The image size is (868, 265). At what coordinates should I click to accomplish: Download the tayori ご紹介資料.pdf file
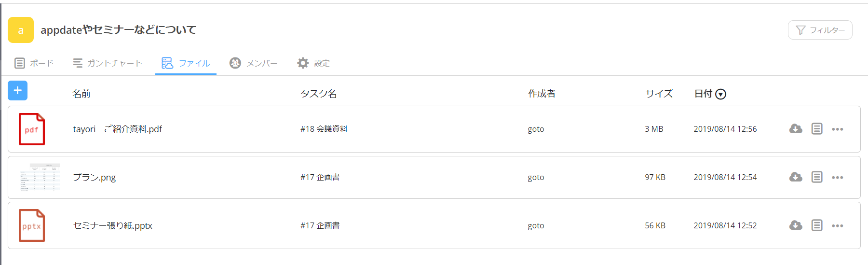point(796,129)
